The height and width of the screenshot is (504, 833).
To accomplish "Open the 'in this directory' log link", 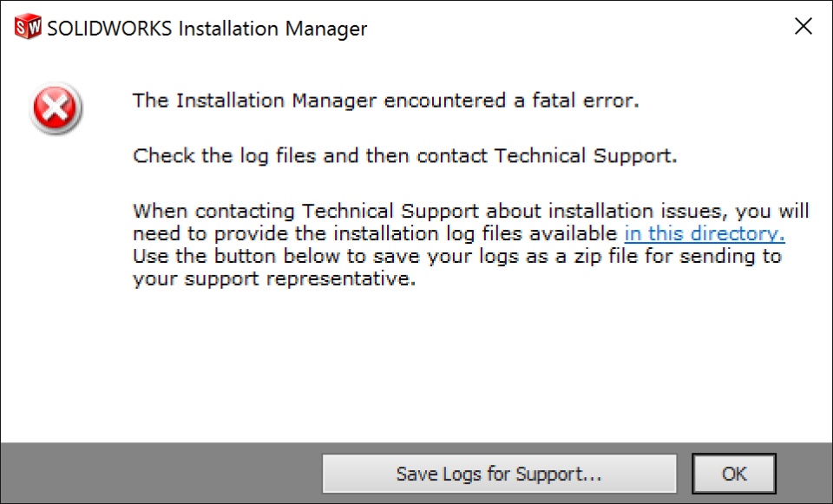I will tap(705, 233).
